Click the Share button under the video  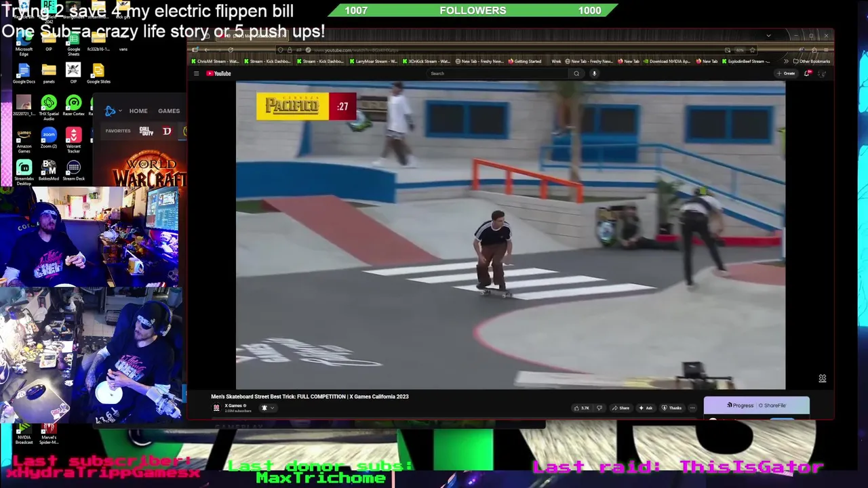[x=620, y=408]
